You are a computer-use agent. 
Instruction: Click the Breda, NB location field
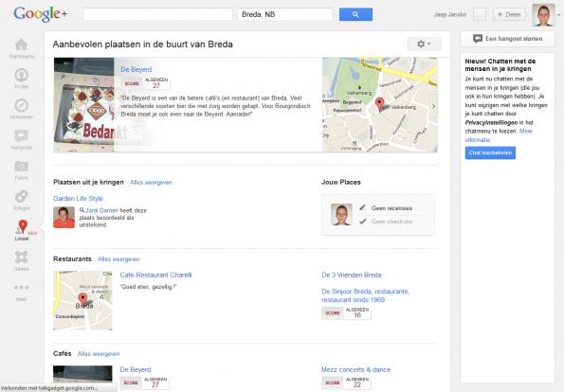tap(285, 14)
